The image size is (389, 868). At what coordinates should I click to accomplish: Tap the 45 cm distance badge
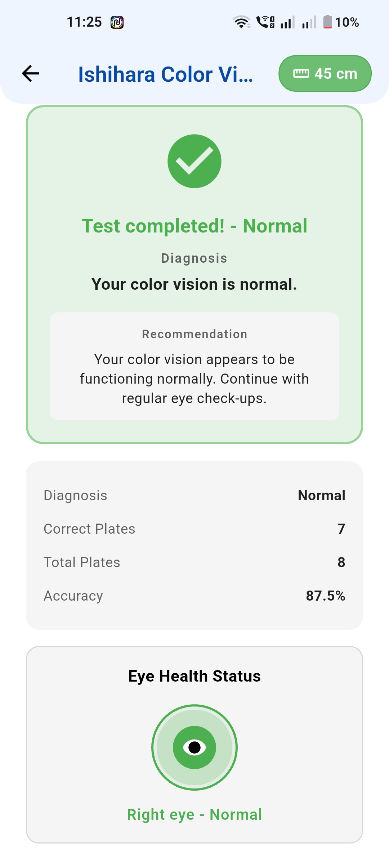[x=325, y=73]
